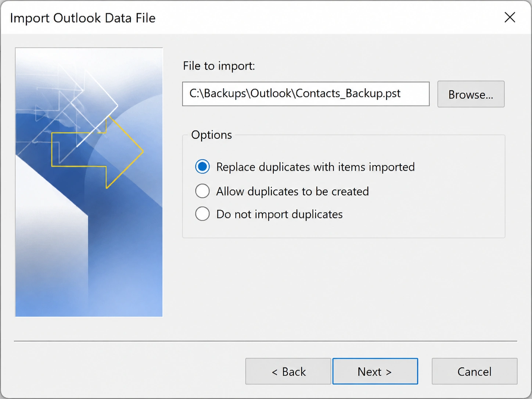This screenshot has width=532, height=399.
Task: Choose 'Replace duplicates with items imported' label
Action: tap(315, 167)
